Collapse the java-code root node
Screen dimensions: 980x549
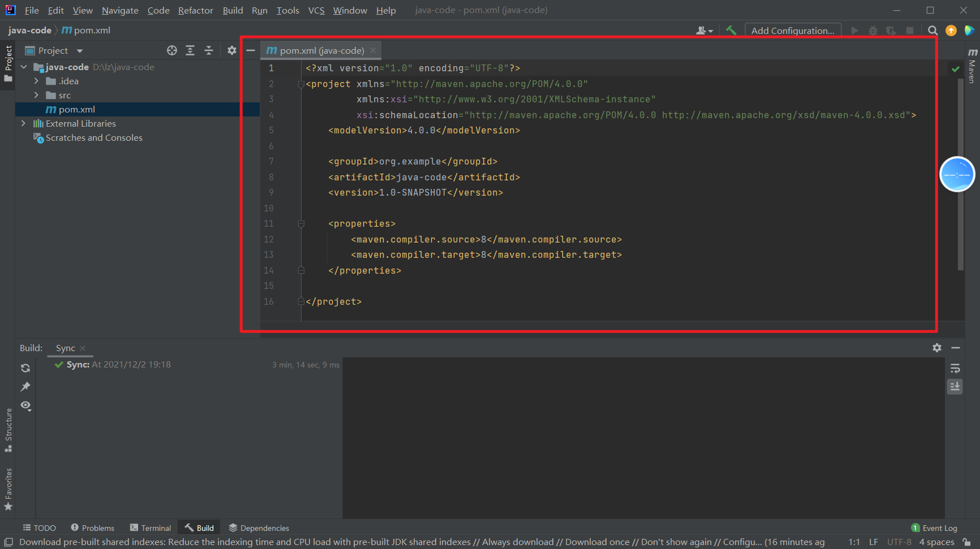(x=24, y=67)
